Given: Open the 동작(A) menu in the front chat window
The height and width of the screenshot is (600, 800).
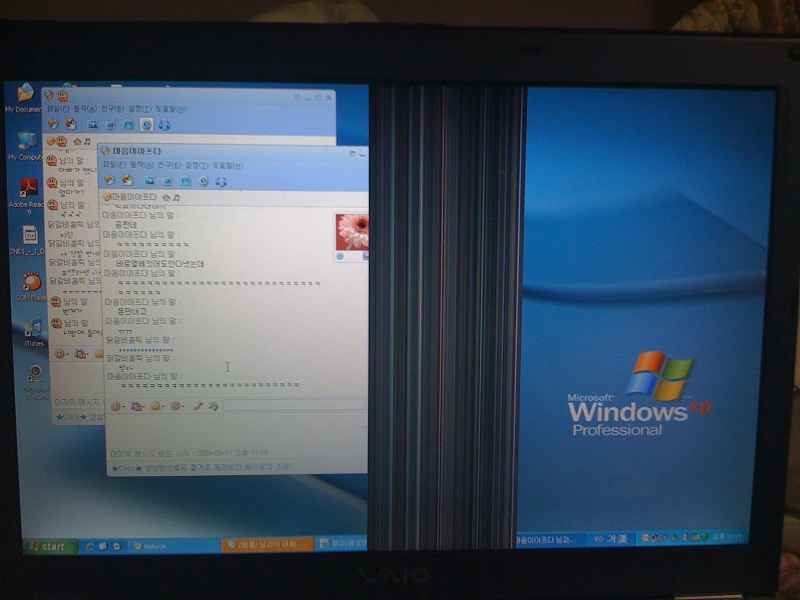Looking at the screenshot, I should tap(141, 165).
